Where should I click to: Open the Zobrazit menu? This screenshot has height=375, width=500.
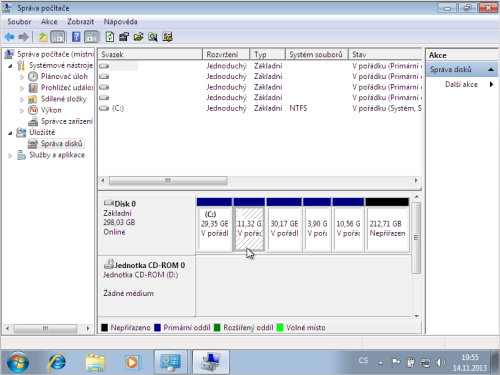(80, 22)
